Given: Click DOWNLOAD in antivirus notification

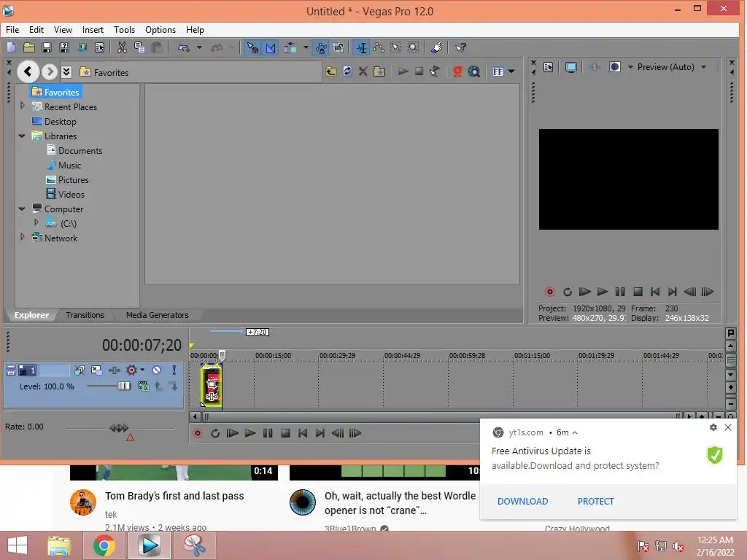Looking at the screenshot, I should [x=522, y=502].
